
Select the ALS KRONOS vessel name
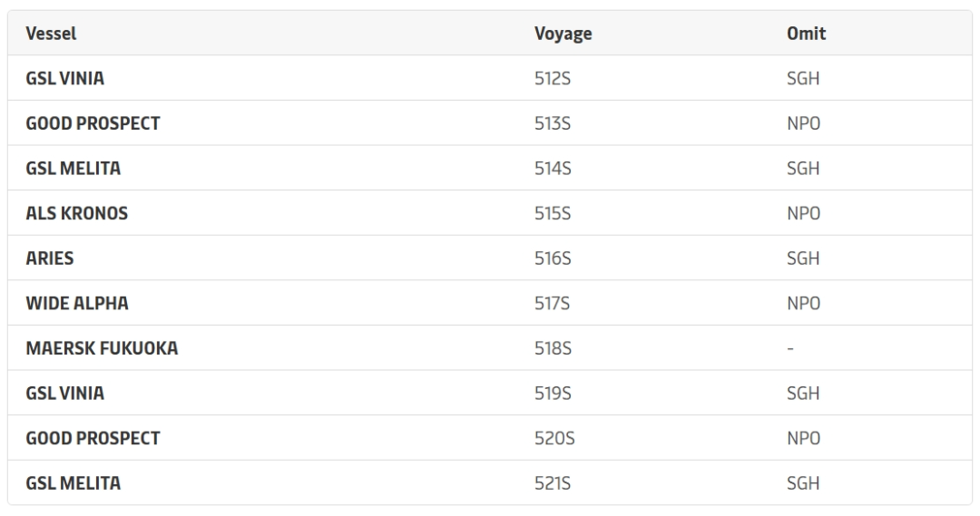tap(76, 213)
